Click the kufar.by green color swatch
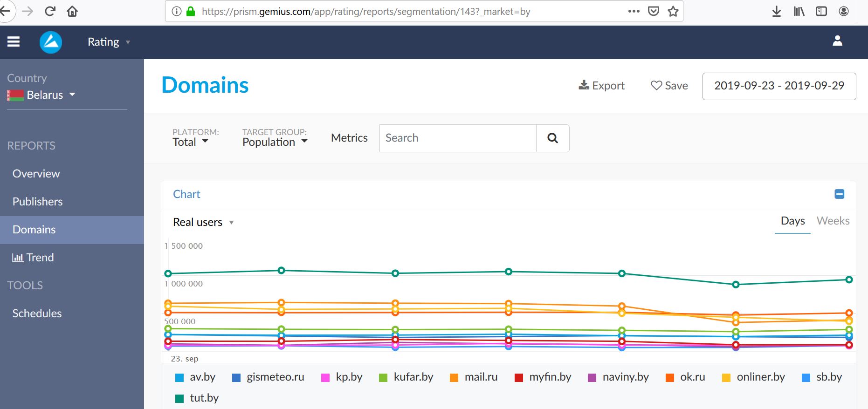Screen dimensions: 868x409 pyautogui.click(x=383, y=377)
